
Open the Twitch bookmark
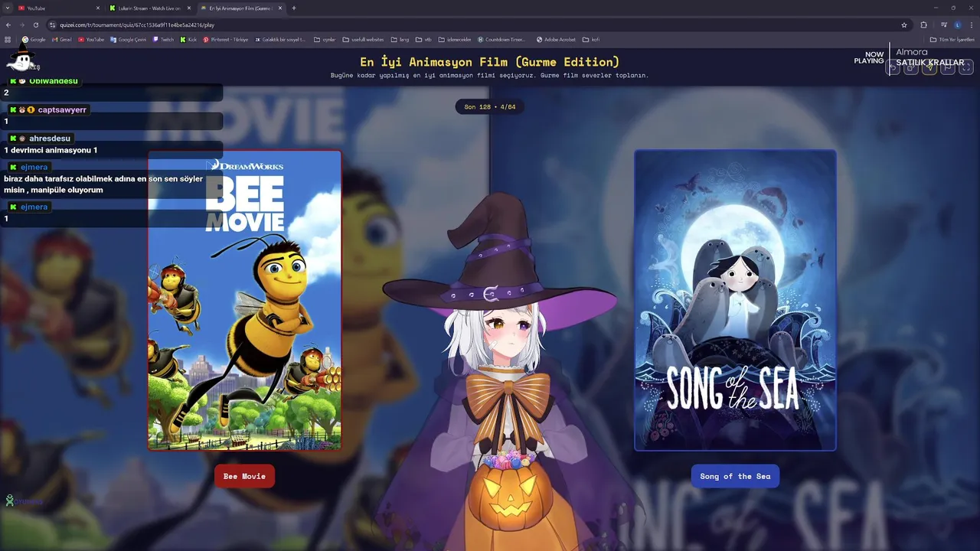(x=164, y=39)
